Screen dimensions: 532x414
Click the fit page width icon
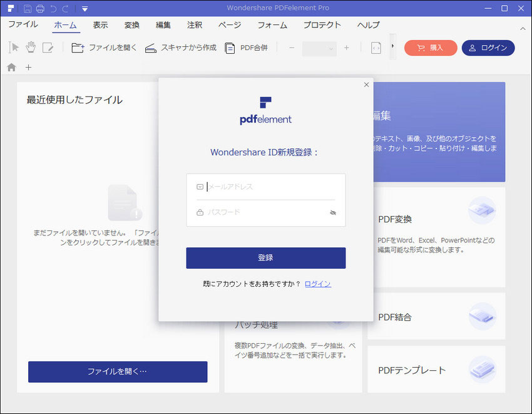(376, 48)
